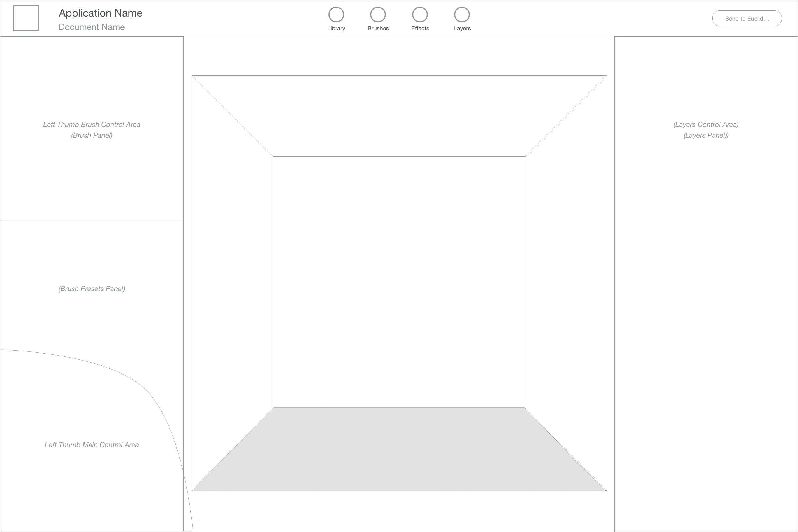Click the application logo square
The height and width of the screenshot is (532, 798).
[x=26, y=18]
